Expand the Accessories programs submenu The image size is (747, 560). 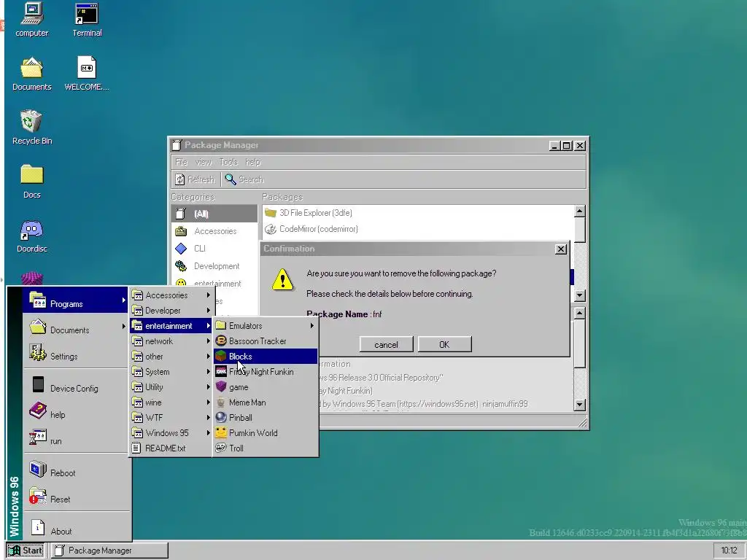171,295
